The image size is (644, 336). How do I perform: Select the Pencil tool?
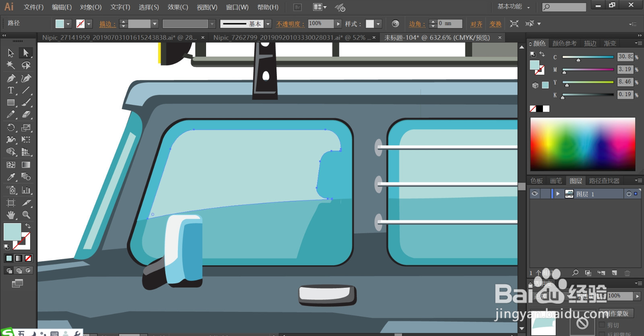point(11,115)
